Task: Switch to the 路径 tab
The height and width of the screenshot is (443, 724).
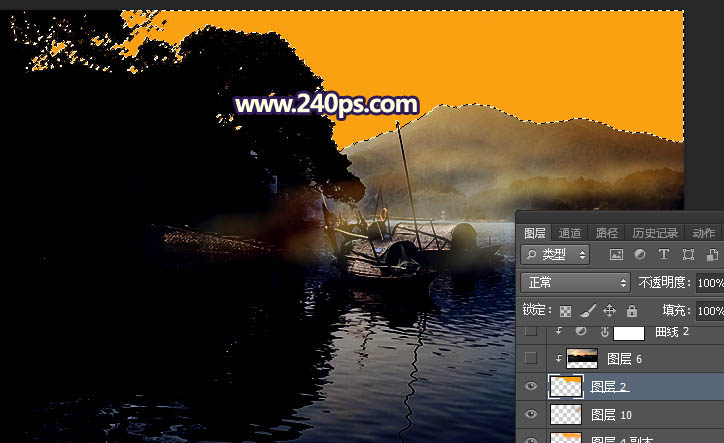Action: pyautogui.click(x=606, y=233)
